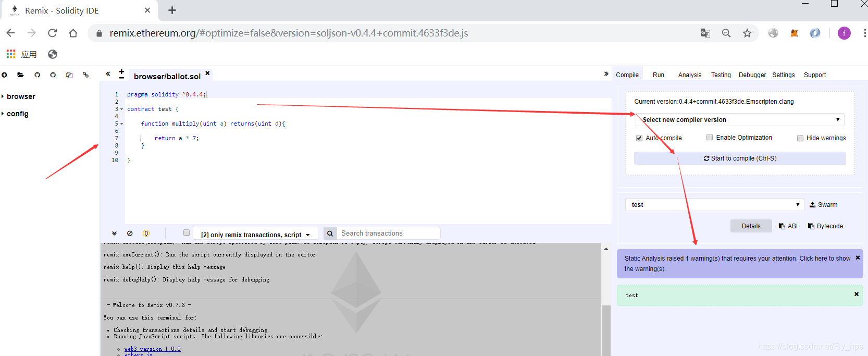Open the Analysis tab
Screen dimensions: 868x356
[x=690, y=75]
